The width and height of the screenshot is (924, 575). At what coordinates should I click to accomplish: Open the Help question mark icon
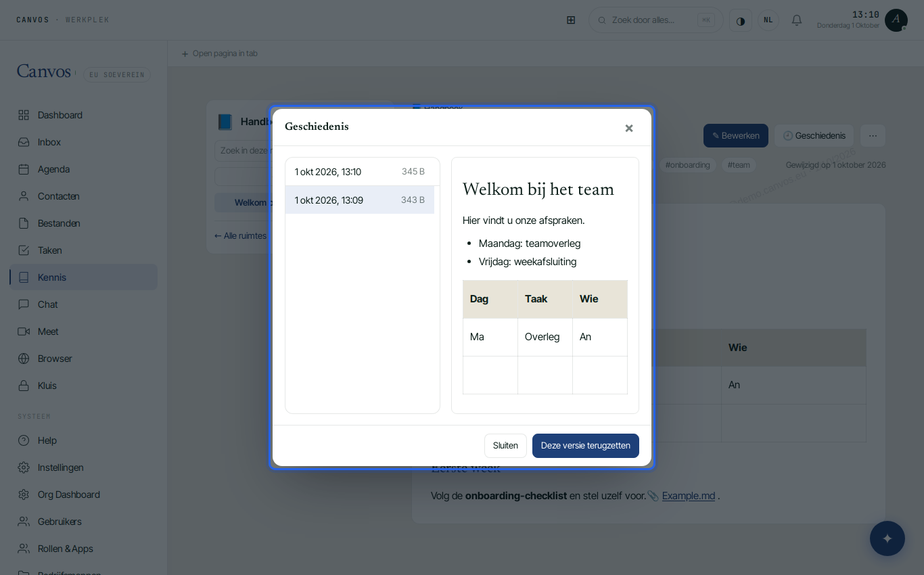click(x=24, y=440)
